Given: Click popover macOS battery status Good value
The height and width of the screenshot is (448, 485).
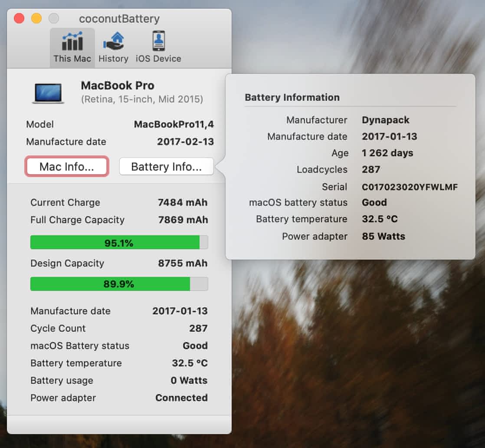Looking at the screenshot, I should [x=374, y=202].
